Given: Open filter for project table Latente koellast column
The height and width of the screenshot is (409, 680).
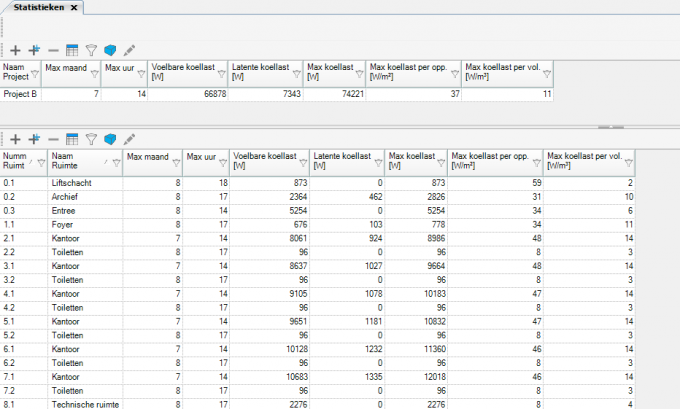Looking at the screenshot, I should [297, 74].
